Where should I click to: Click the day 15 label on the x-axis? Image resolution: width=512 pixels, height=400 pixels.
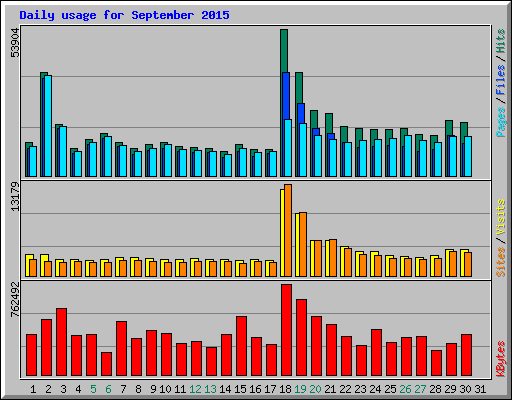240,389
